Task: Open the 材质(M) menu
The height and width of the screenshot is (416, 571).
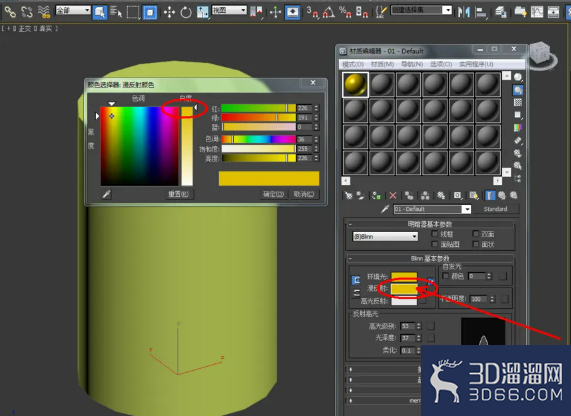Action: (x=382, y=64)
